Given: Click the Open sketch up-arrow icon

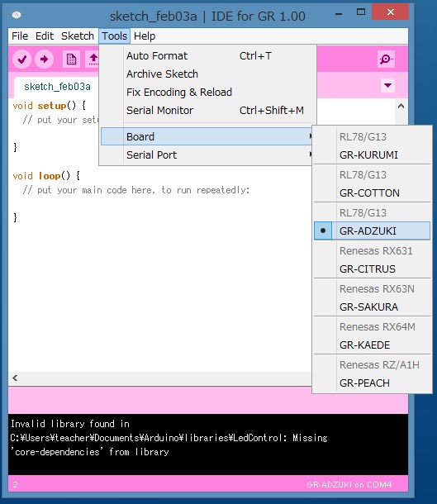Looking at the screenshot, I should (x=93, y=59).
